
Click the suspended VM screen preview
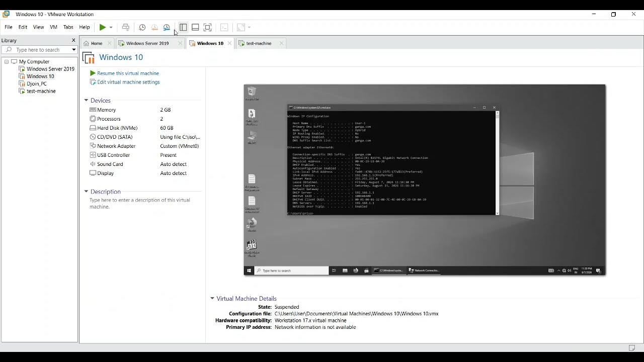tap(425, 180)
